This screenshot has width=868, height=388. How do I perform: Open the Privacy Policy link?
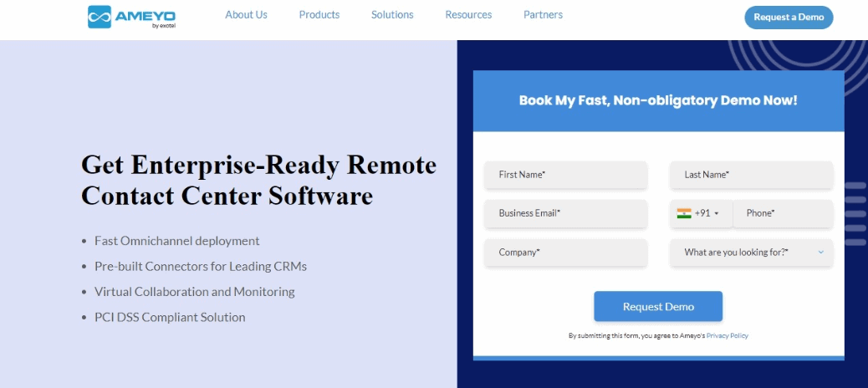[728, 335]
